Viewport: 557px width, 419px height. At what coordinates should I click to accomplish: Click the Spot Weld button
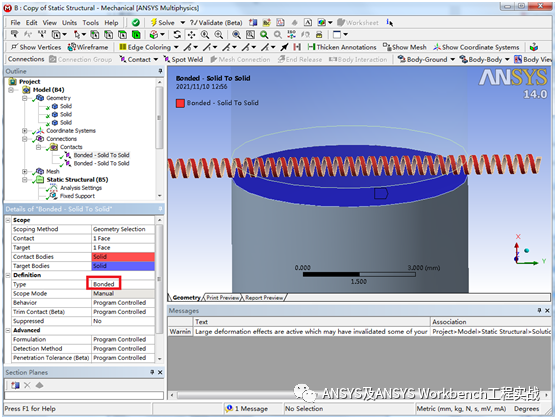183,59
